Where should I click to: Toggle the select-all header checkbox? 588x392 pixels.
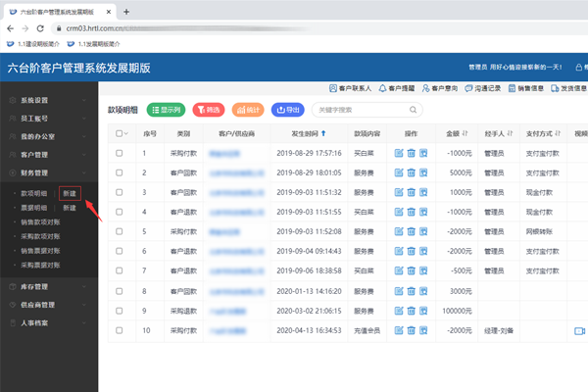click(119, 133)
